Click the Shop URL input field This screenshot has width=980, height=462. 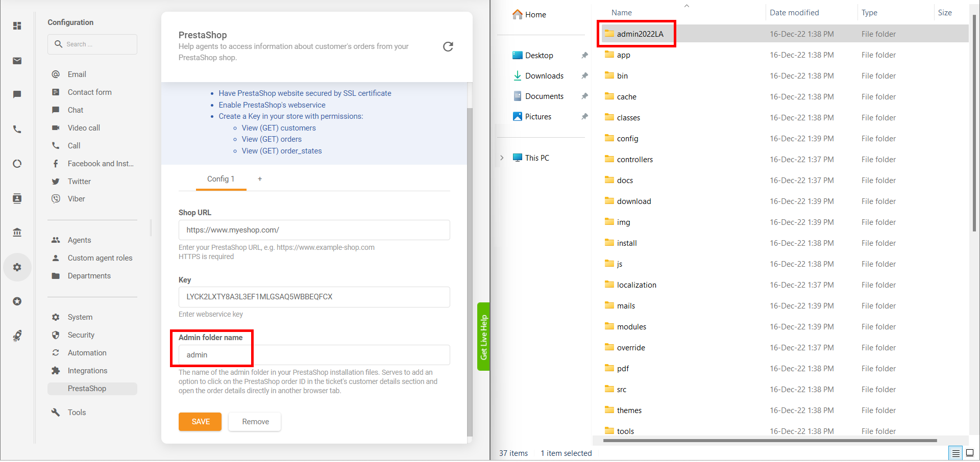pyautogui.click(x=314, y=230)
